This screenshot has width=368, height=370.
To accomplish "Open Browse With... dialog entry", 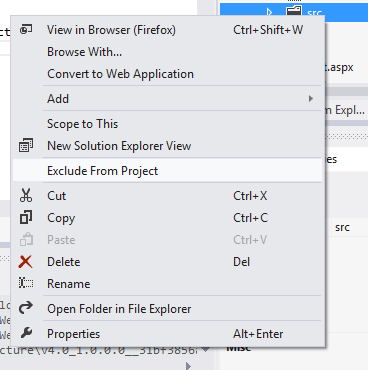I will pyautogui.click(x=167, y=52).
